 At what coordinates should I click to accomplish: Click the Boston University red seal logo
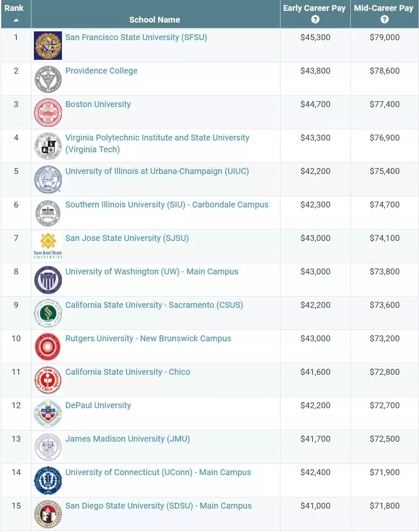pyautogui.click(x=48, y=113)
